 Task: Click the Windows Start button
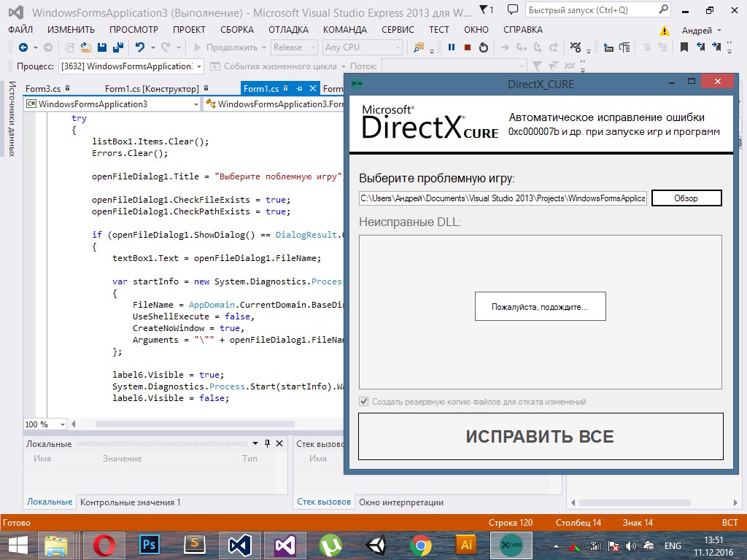coord(18,545)
